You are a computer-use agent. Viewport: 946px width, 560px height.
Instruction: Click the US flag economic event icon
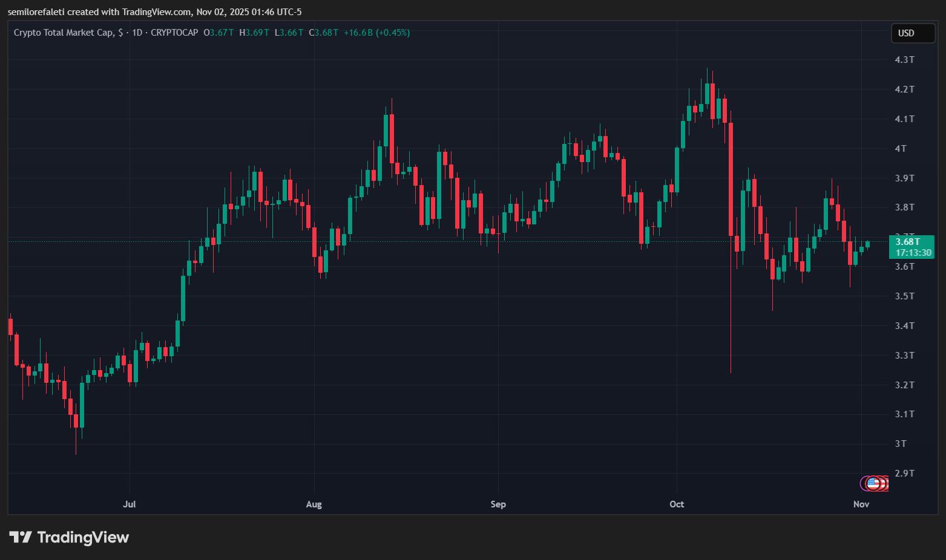(873, 483)
